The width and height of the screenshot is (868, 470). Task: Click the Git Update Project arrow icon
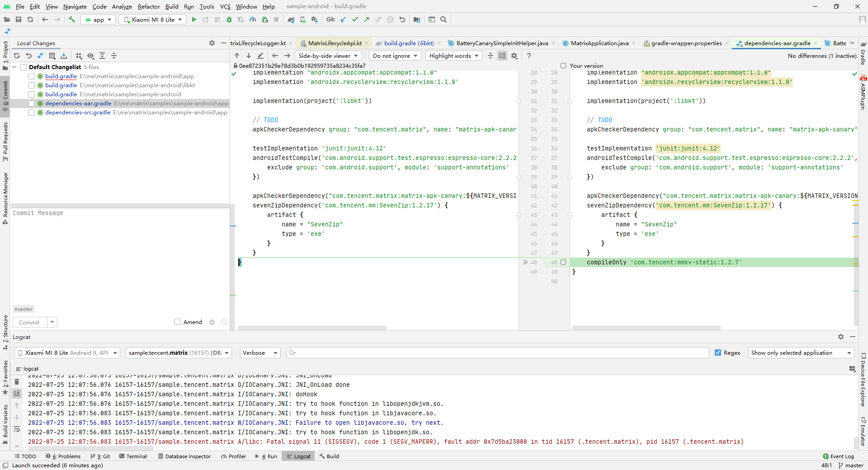click(x=343, y=19)
